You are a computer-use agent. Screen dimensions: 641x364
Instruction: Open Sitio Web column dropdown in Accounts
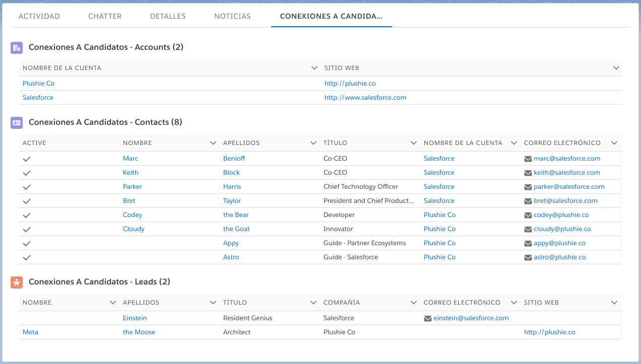point(616,68)
